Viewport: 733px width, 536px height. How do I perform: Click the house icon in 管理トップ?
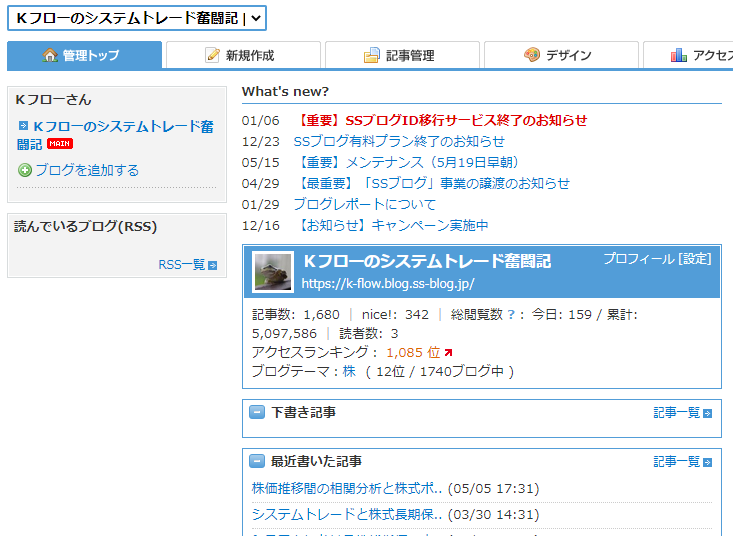tap(50, 55)
